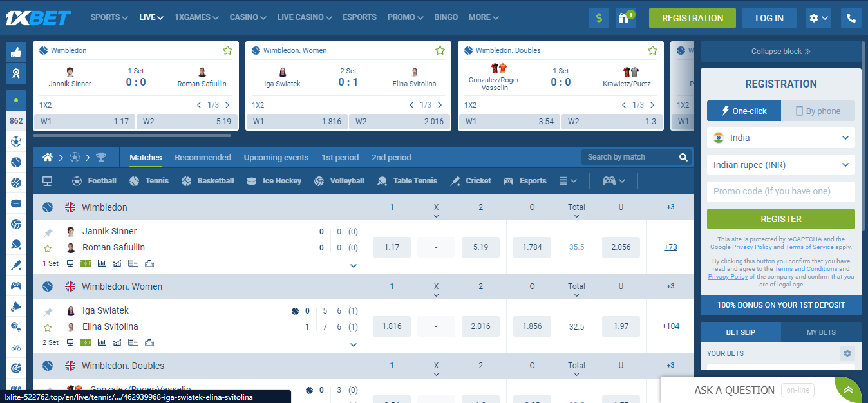
Task: Switch to the Recommended tab
Action: (203, 157)
